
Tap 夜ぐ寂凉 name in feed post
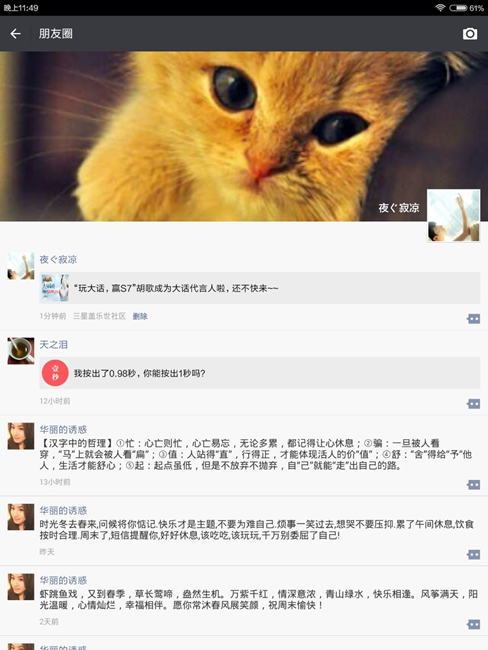pyautogui.click(x=58, y=260)
